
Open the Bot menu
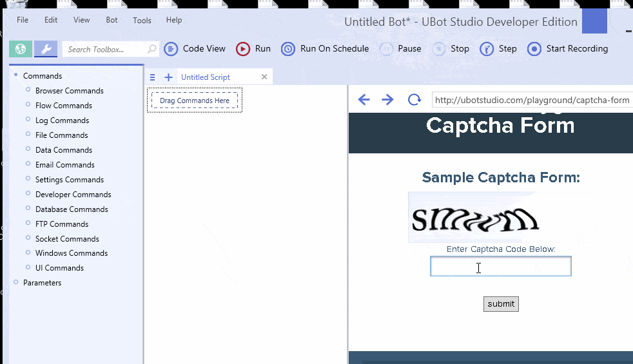(112, 20)
